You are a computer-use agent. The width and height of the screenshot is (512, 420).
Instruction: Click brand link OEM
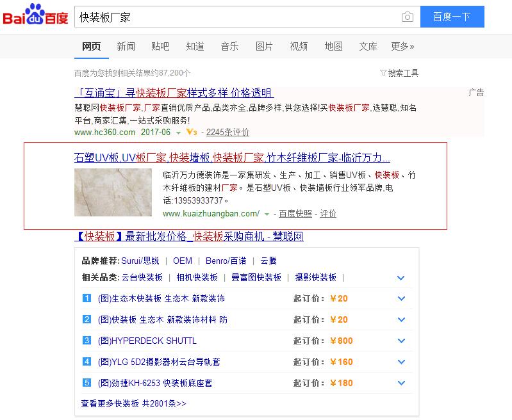click(183, 261)
